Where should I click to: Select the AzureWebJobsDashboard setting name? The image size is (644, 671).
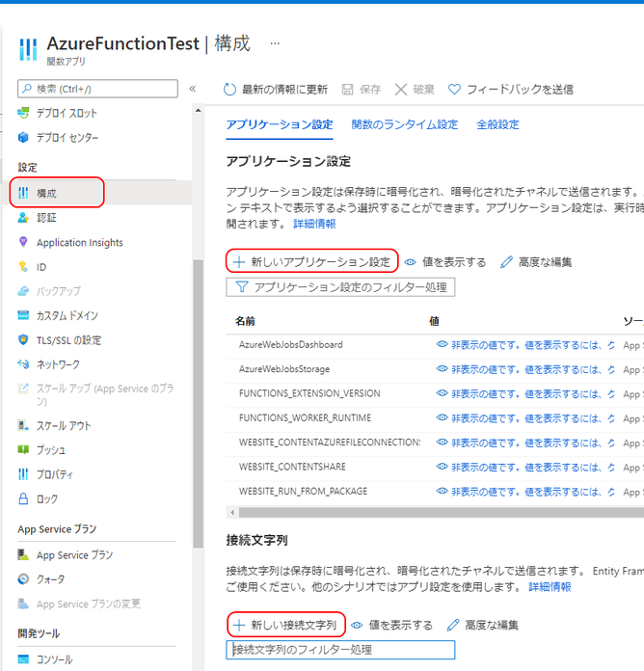click(x=291, y=345)
